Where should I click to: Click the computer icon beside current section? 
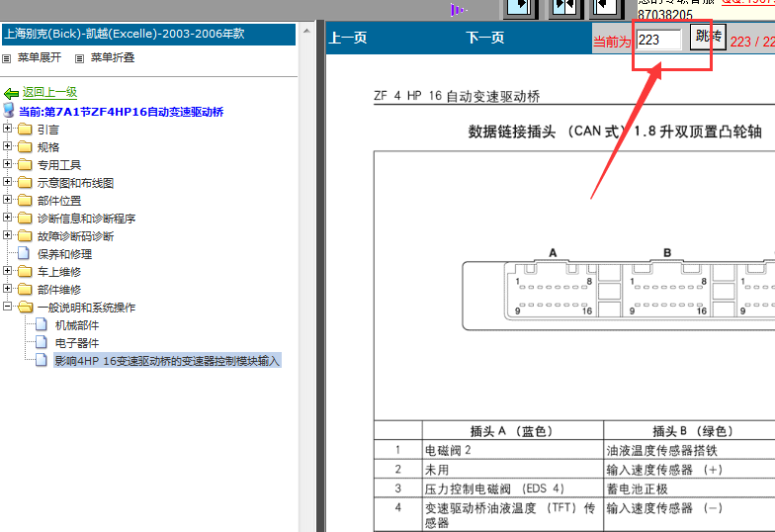[9, 111]
